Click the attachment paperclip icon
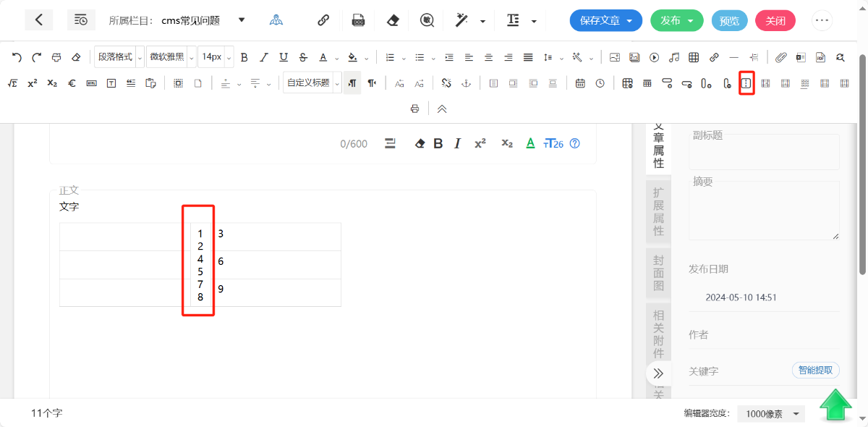Screen dimensions: 868x427 pos(780,57)
